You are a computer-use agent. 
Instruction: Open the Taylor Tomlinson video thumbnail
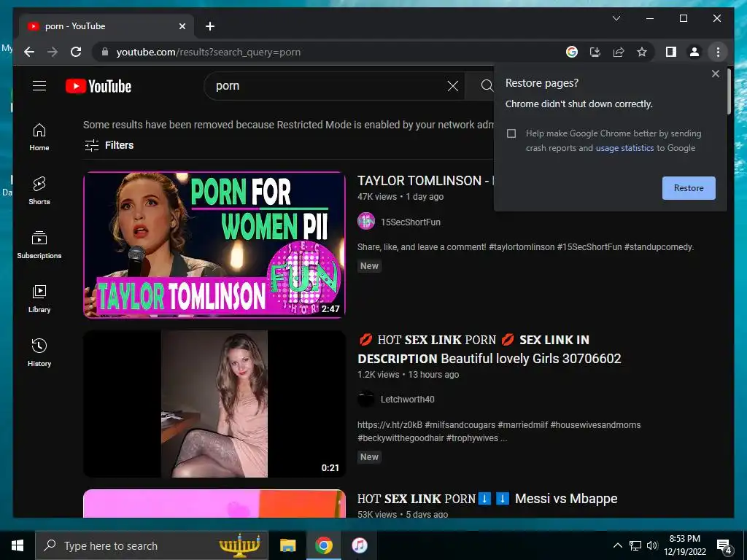coord(214,245)
